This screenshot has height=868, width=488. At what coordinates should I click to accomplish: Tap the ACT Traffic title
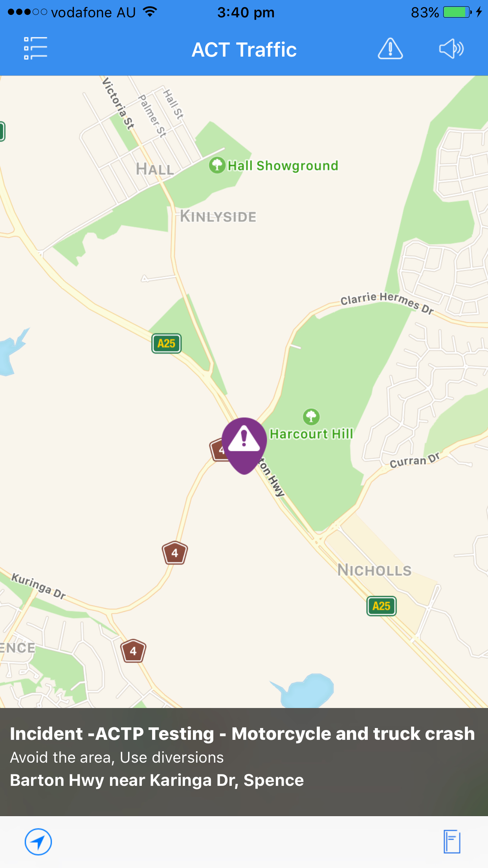point(244,50)
